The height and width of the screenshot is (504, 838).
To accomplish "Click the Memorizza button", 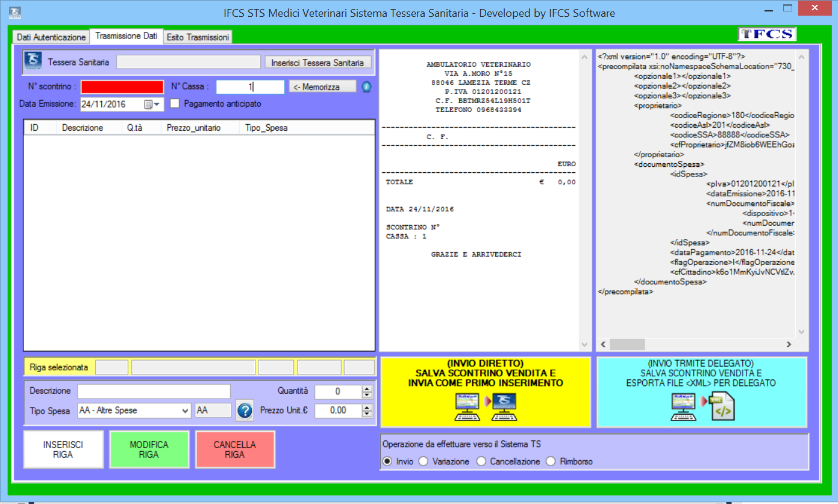I will [x=323, y=87].
